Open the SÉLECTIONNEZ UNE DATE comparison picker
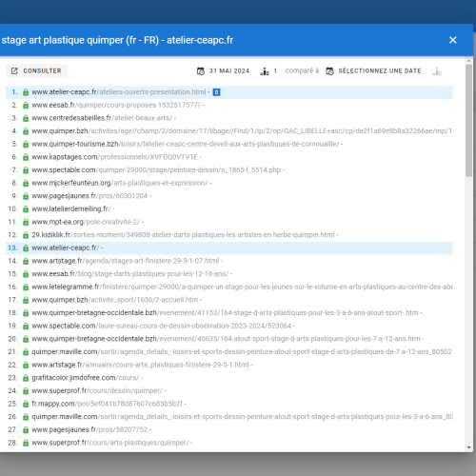476x476 pixels. 380,70
